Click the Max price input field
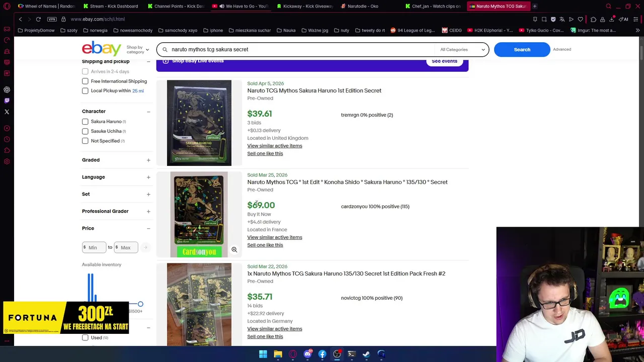 tap(126, 247)
